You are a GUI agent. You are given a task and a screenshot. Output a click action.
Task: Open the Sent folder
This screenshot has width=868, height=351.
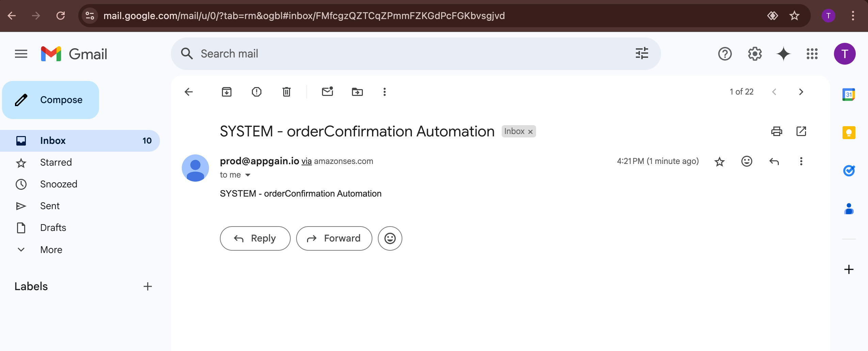[50, 206]
